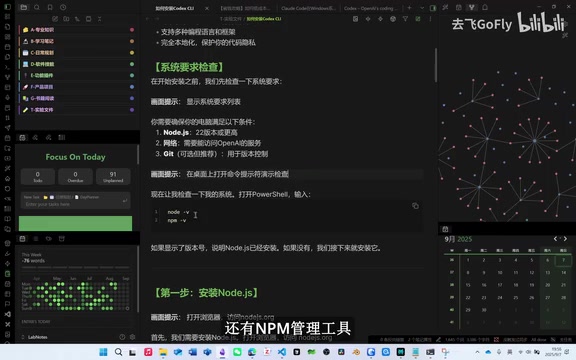
Task: Select day 15 in the September calendar
Action: point(468,285)
